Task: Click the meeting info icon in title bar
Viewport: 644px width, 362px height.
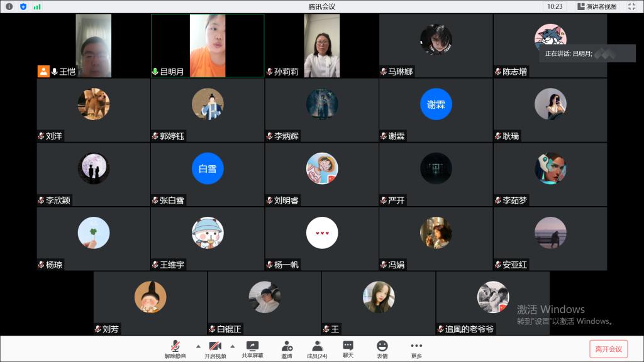Action: (x=9, y=6)
